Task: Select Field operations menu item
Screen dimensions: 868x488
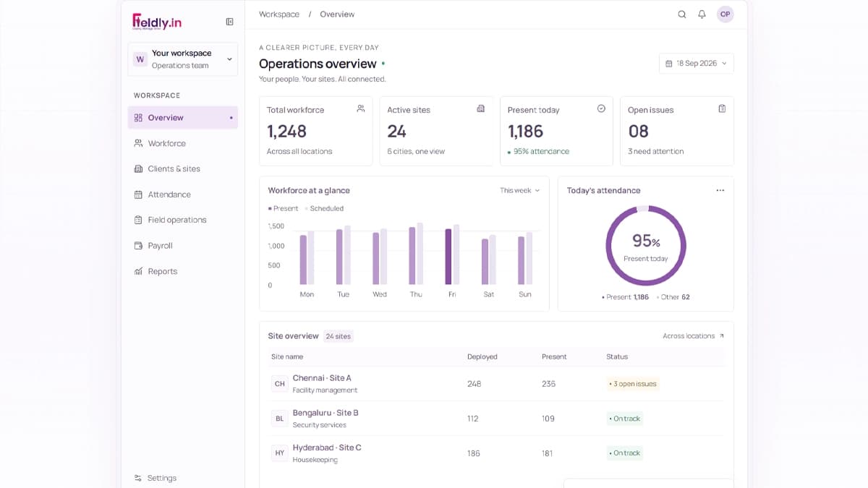Action: tap(183, 220)
